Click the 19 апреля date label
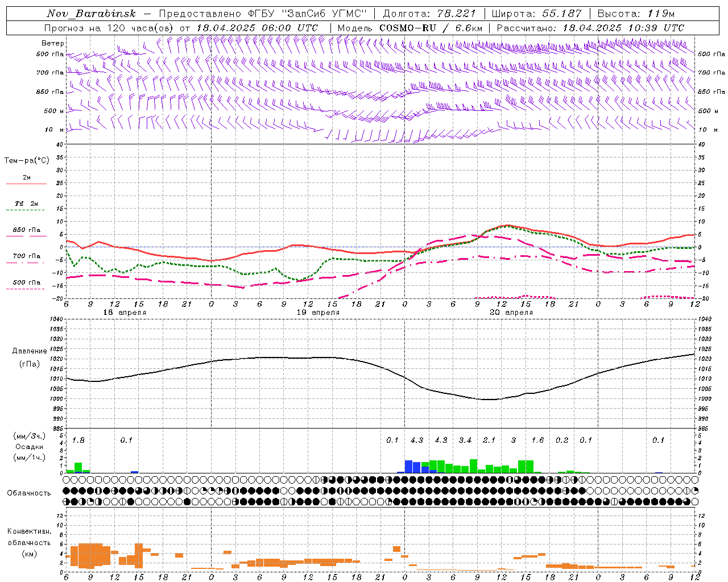Image resolution: width=728 pixels, height=582 pixels. click(318, 313)
